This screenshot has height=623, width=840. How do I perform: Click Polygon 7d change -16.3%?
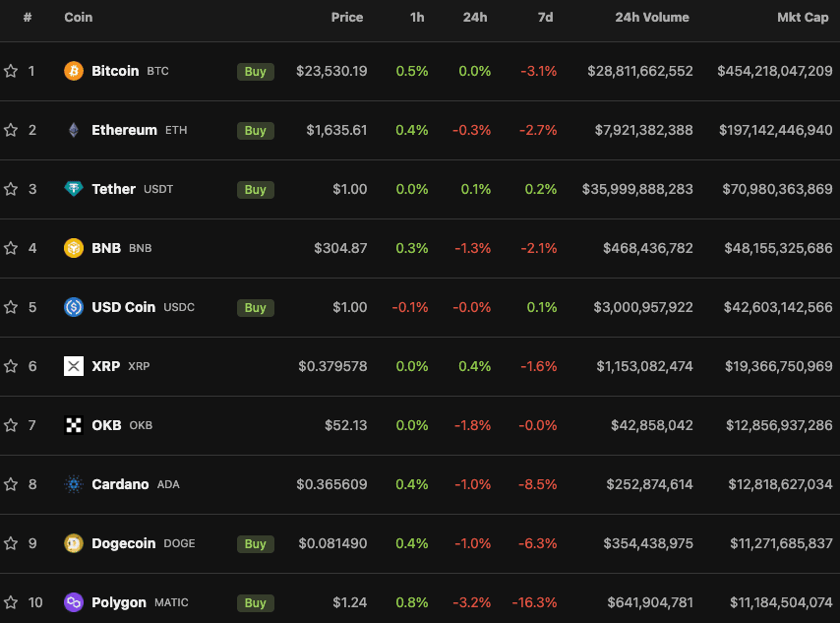535,602
